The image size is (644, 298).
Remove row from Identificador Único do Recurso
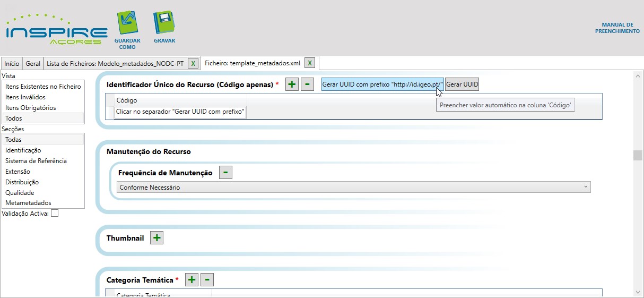(307, 84)
